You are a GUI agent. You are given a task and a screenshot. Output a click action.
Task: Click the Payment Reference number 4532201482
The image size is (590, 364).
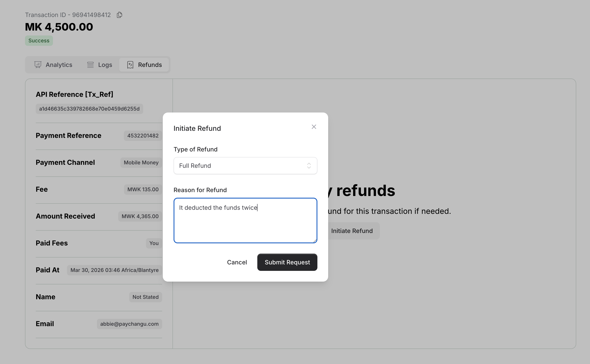tap(143, 136)
